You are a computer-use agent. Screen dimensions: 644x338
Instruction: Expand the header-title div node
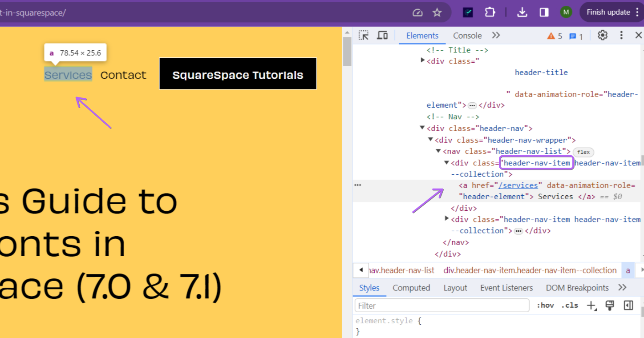coord(423,60)
